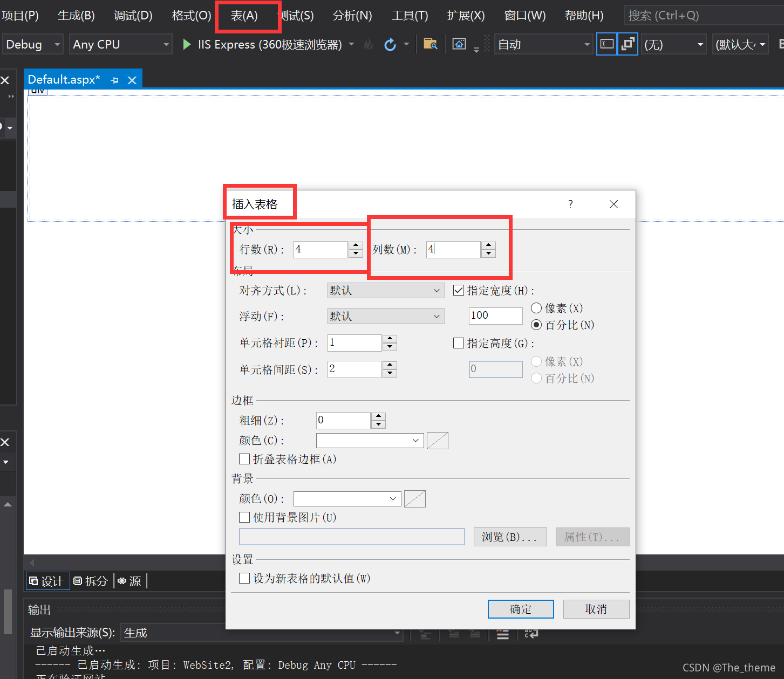
Task: Open the 调试(D) menu
Action: (133, 16)
